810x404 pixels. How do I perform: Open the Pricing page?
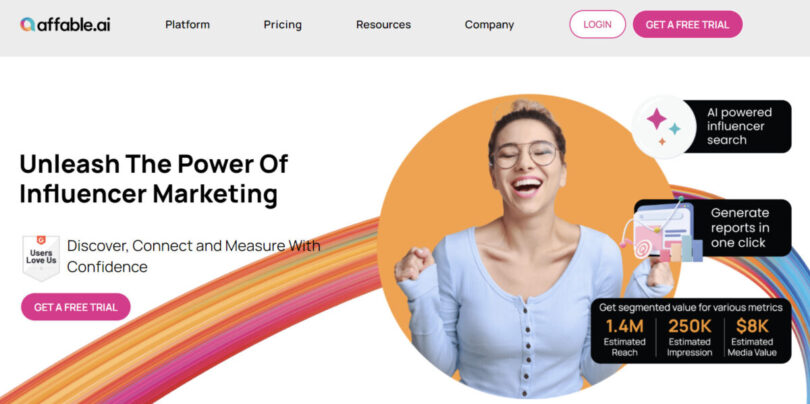[x=283, y=24]
